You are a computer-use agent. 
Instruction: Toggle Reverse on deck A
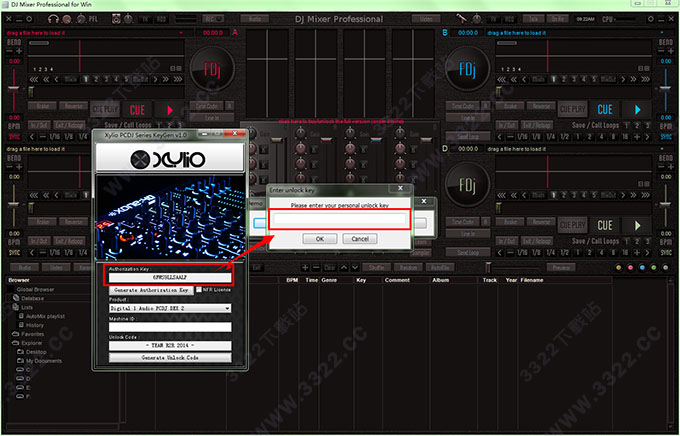(74, 106)
